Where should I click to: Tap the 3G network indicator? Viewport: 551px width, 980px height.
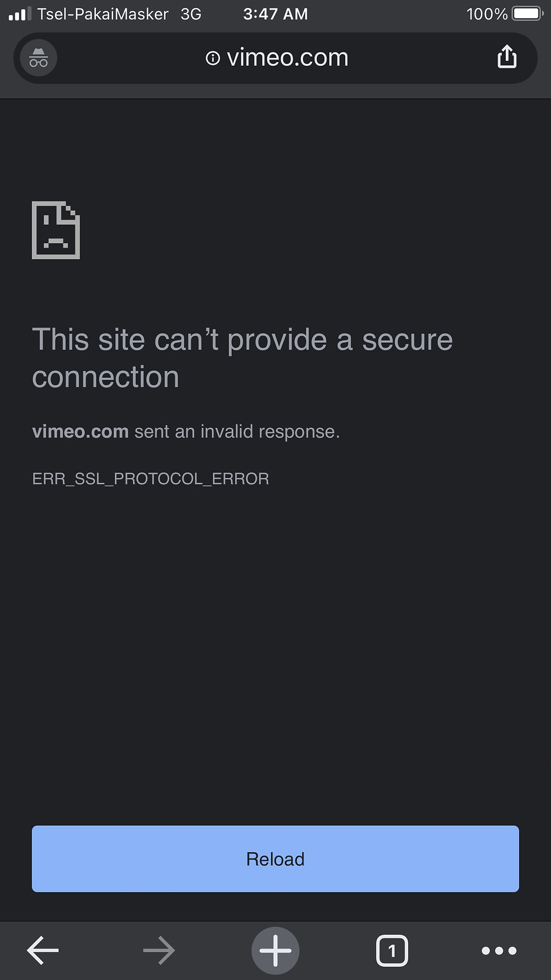(x=191, y=14)
